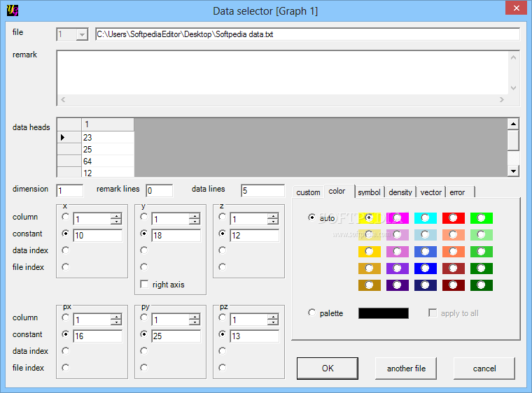532x393 pixels.
Task: Switch to the density tab
Action: pos(400,192)
